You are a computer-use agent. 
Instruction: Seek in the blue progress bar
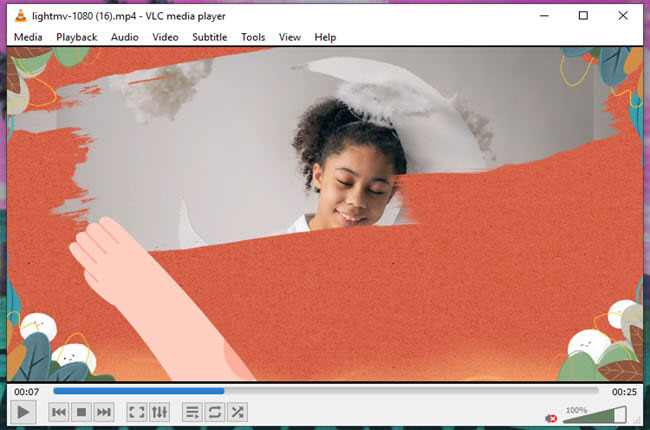(326, 391)
